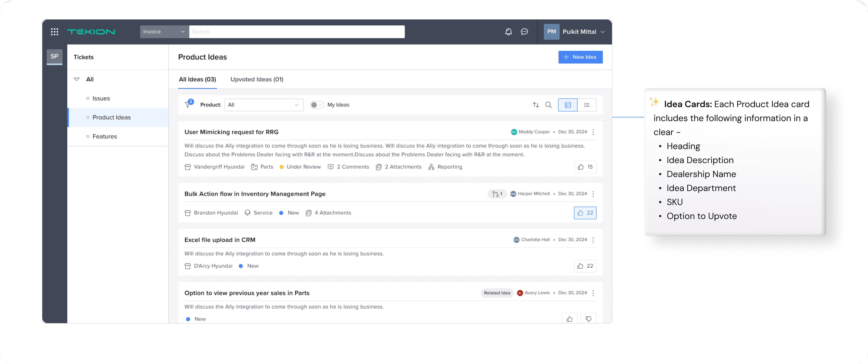Switch to card view layout
The height and width of the screenshot is (364, 868).
(x=568, y=105)
